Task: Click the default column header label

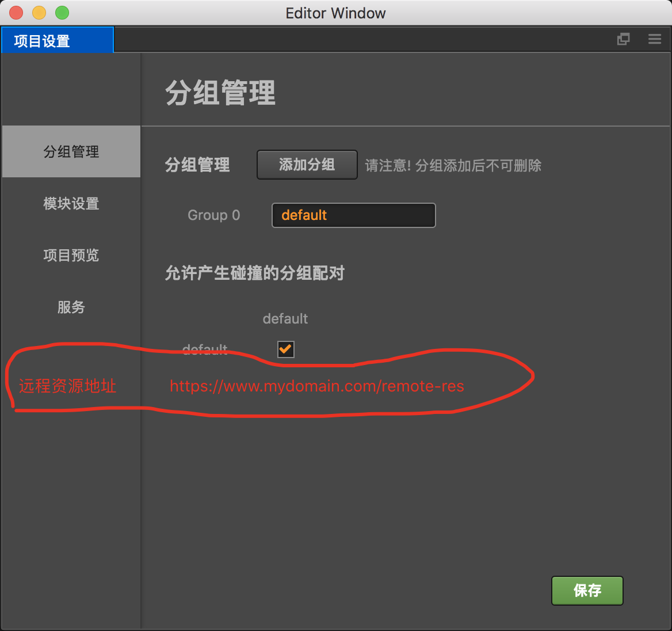Action: tap(285, 319)
